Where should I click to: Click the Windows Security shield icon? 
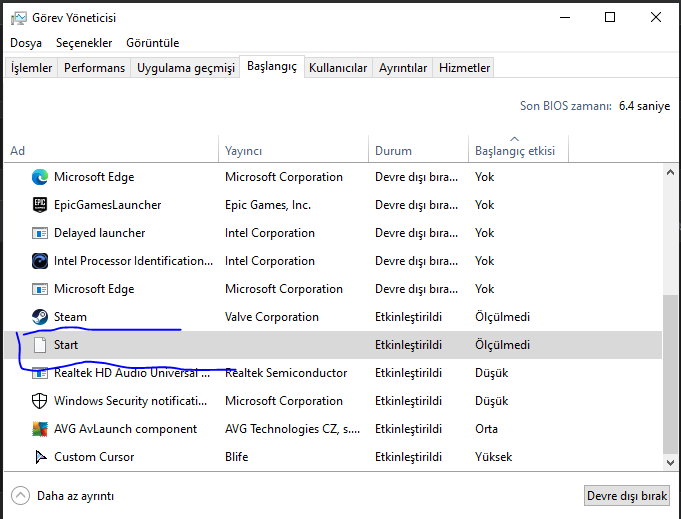pyautogui.click(x=40, y=401)
